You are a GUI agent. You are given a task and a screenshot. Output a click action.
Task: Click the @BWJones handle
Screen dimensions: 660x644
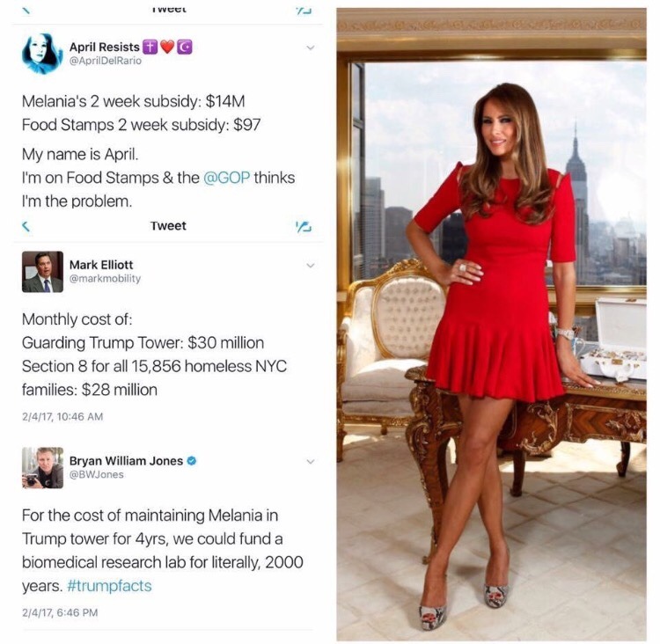[97, 474]
